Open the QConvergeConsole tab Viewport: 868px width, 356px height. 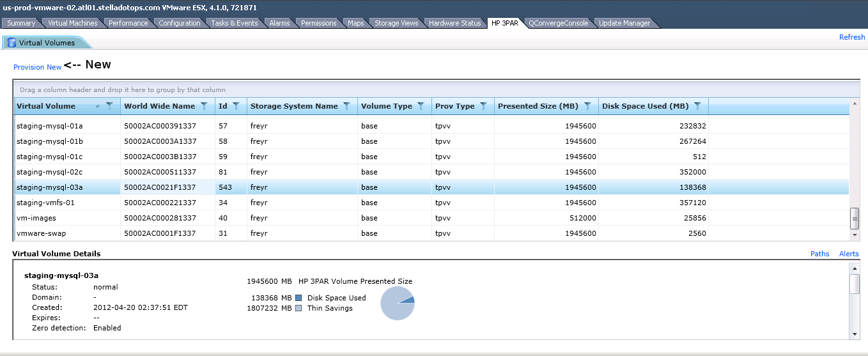(x=558, y=23)
